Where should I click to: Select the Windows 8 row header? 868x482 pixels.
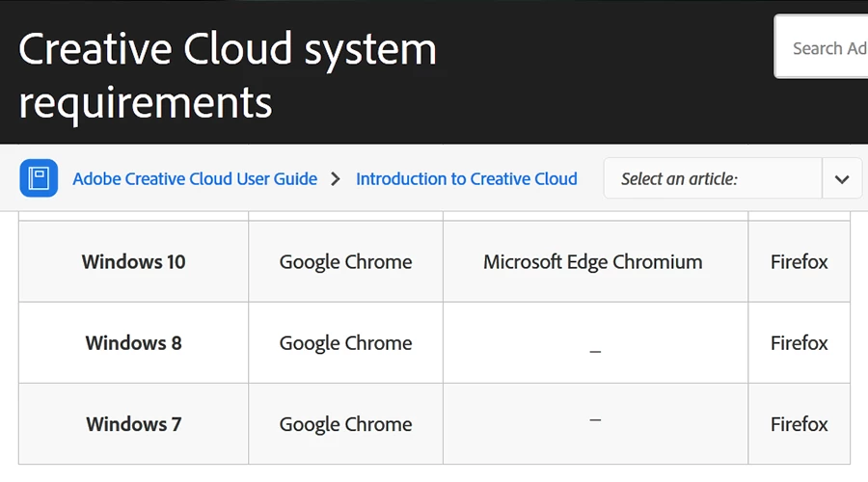134,342
